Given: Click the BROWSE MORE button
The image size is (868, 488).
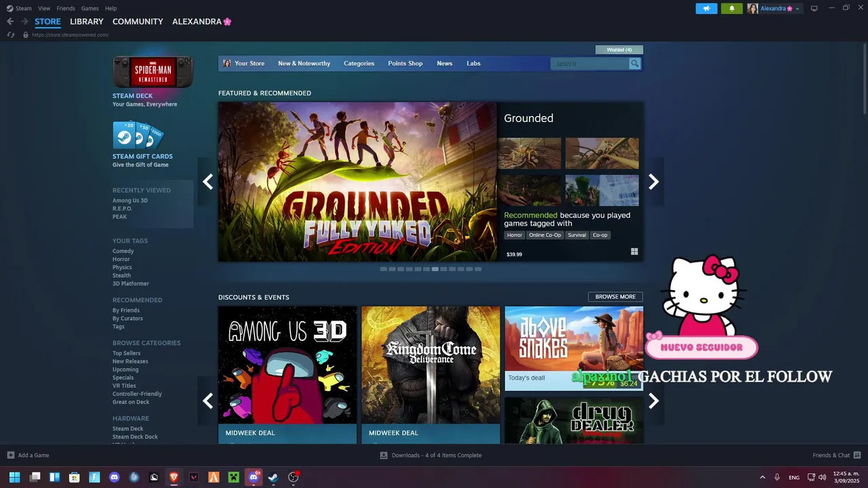Looking at the screenshot, I should [x=615, y=297].
